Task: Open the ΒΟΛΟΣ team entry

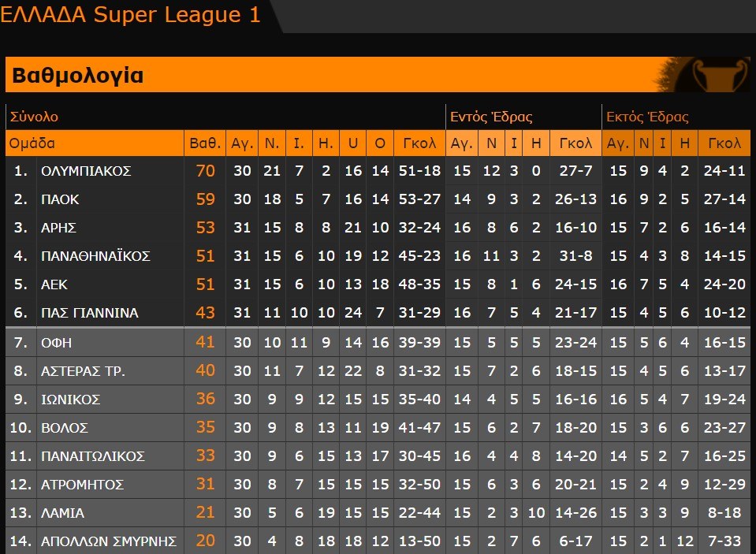Action: [x=64, y=428]
